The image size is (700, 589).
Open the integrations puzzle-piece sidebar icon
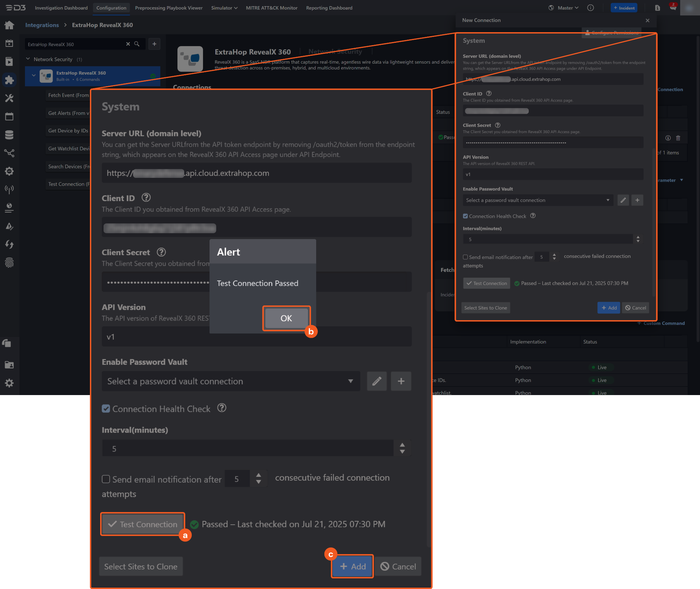click(x=9, y=80)
